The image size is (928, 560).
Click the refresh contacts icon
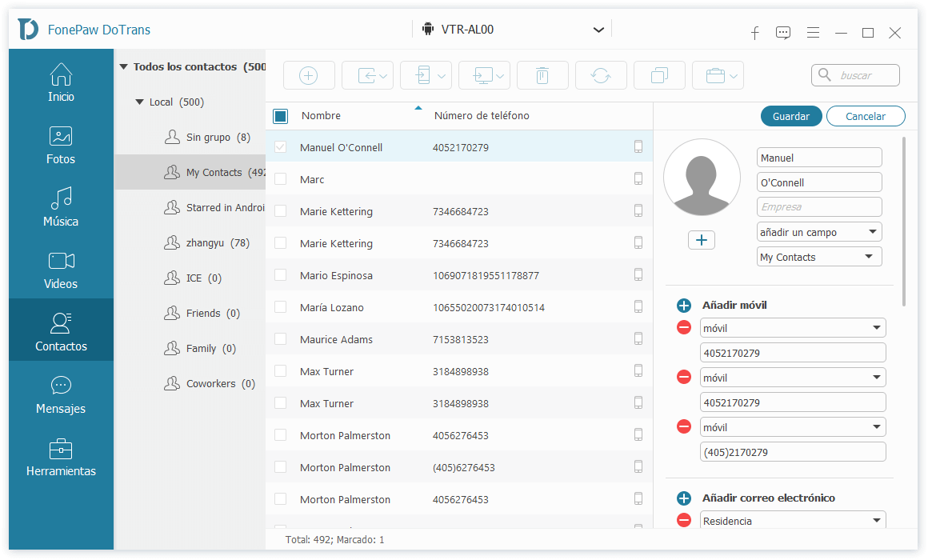(x=601, y=75)
